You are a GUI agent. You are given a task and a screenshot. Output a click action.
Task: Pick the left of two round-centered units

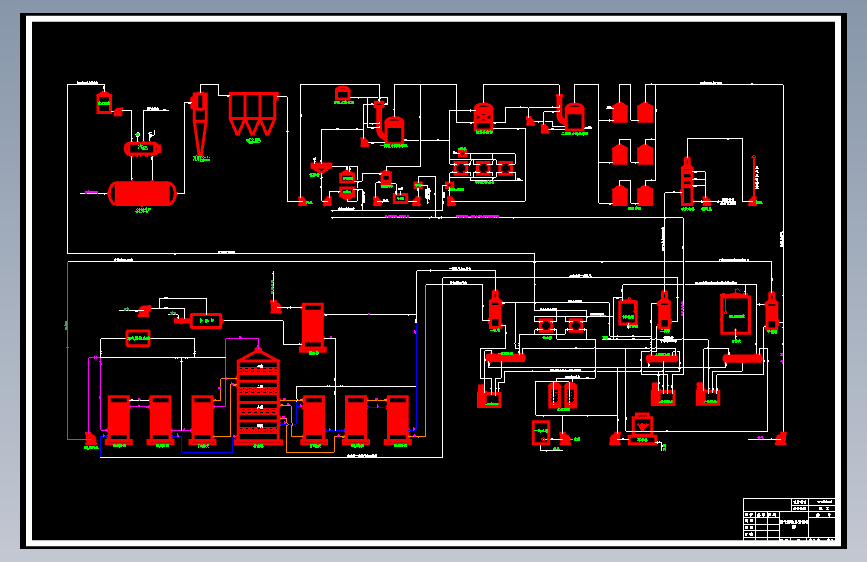pos(546,325)
